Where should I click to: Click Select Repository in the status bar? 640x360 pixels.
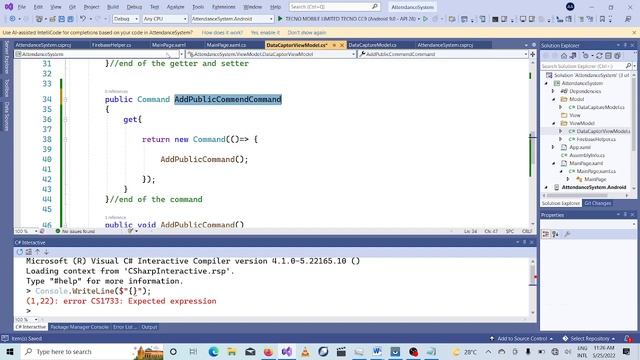[x=589, y=338]
